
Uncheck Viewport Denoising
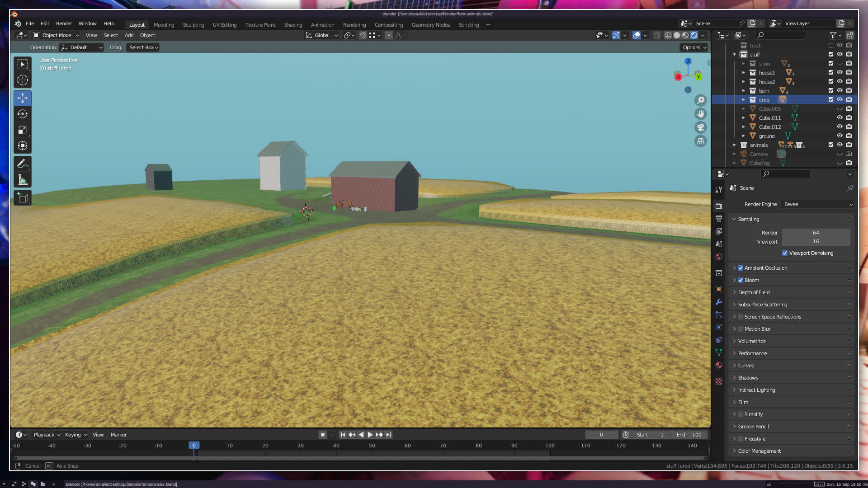coord(785,253)
